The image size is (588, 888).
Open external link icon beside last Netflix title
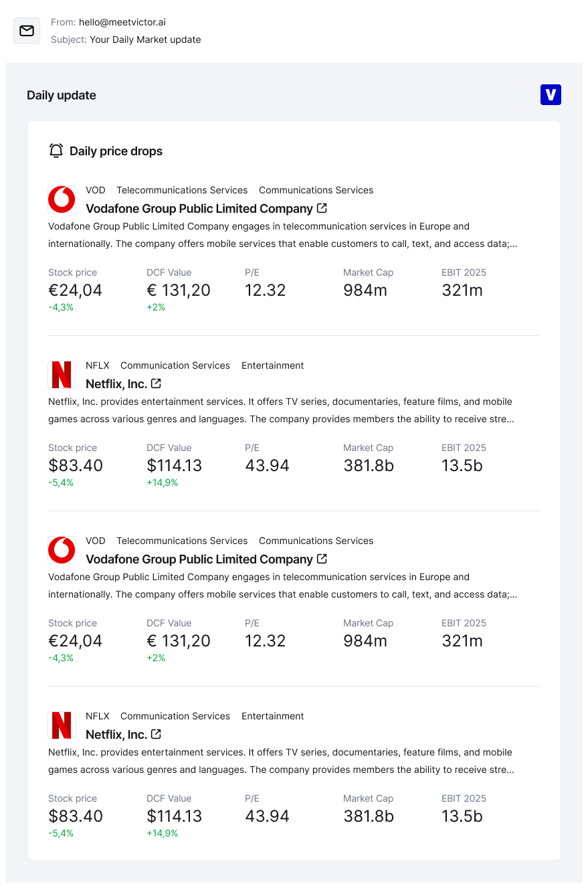point(156,734)
